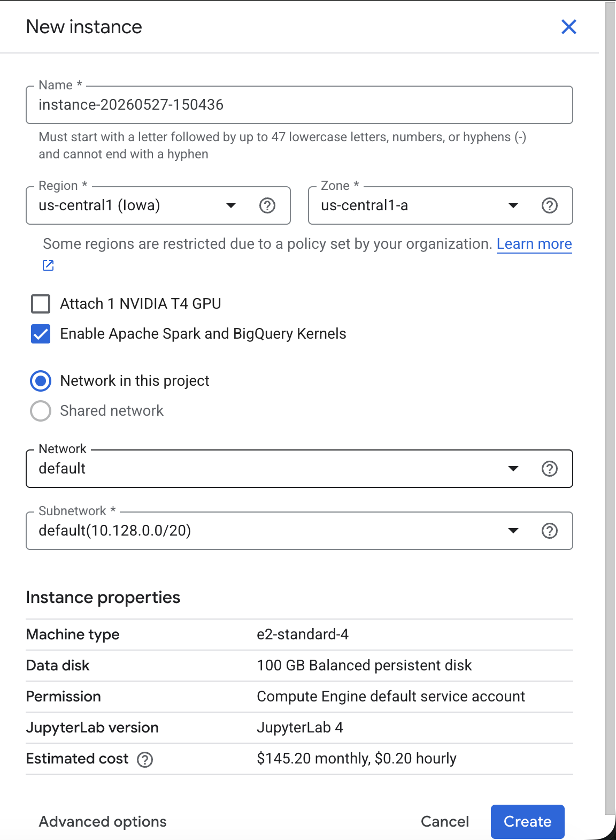The height and width of the screenshot is (840, 616).
Task: Click the regions restricted policy message
Action: point(267,244)
